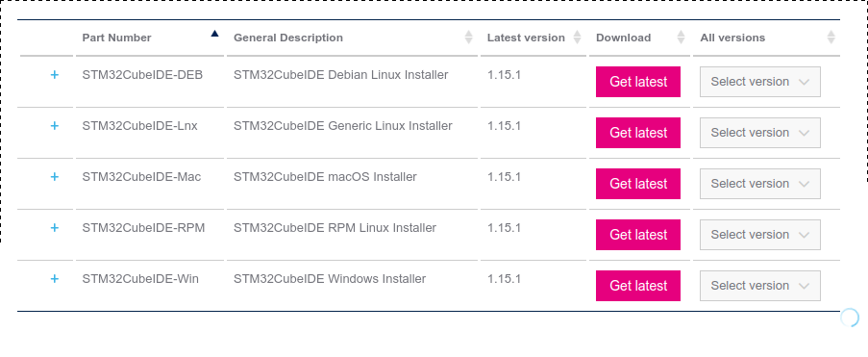Expand the STM32CubeIDE-Mac row plus icon
This screenshot has width=868, height=357.
click(54, 177)
